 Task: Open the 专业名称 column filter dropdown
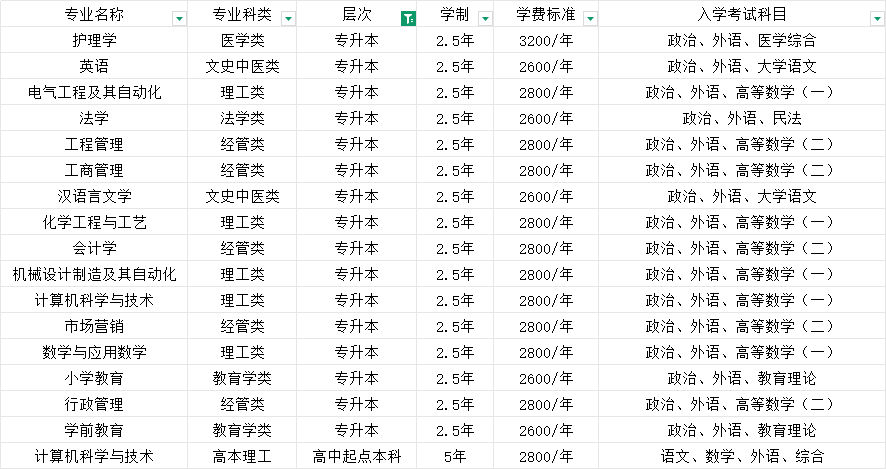point(180,19)
